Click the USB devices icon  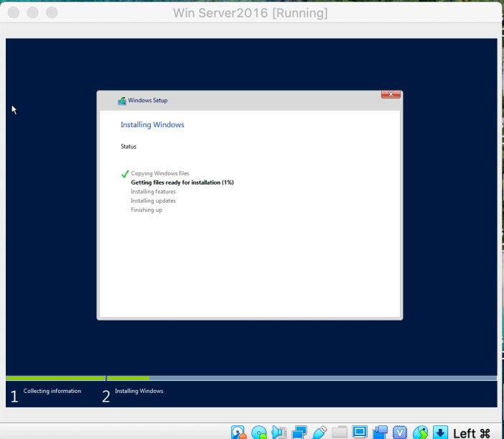coord(319,433)
